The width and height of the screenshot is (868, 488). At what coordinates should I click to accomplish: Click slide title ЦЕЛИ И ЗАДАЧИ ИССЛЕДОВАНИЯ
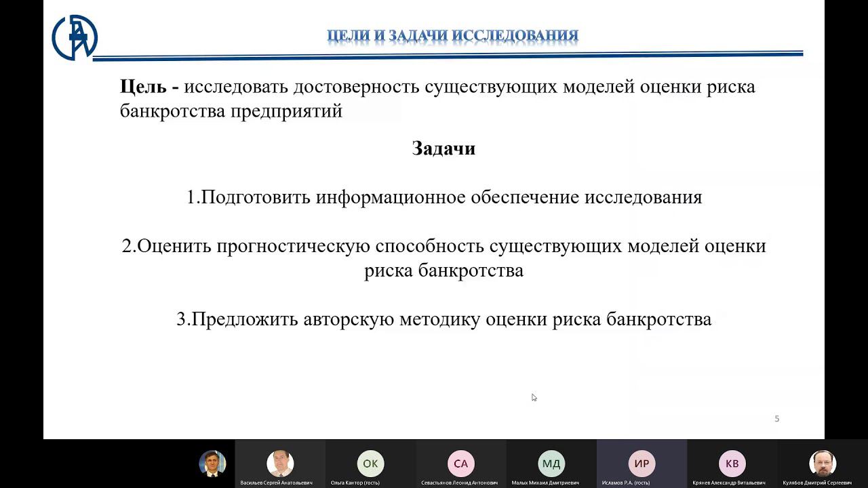[x=452, y=35]
